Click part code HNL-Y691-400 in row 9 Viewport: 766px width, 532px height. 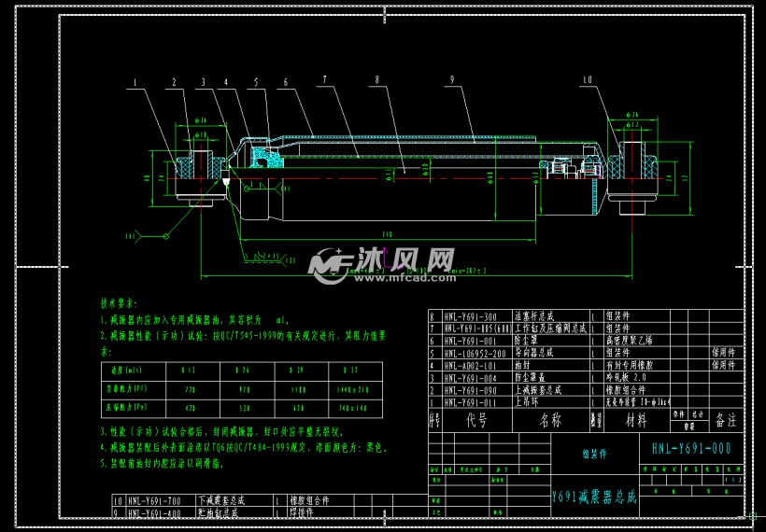click(x=154, y=513)
